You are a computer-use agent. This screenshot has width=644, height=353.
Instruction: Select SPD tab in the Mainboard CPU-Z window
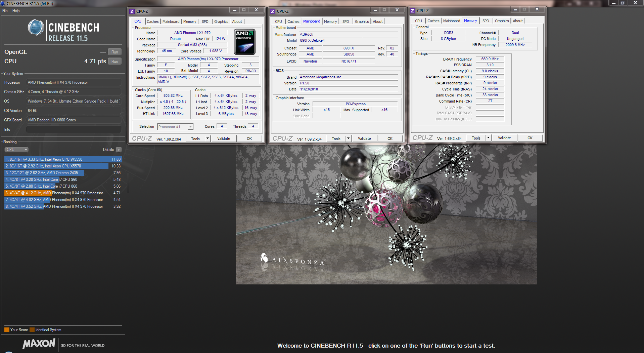pyautogui.click(x=346, y=22)
